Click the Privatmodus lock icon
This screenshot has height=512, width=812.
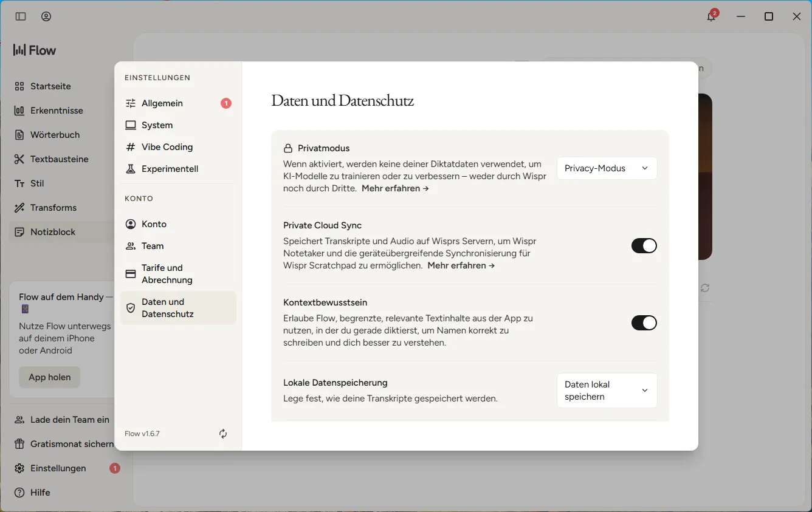(x=288, y=148)
